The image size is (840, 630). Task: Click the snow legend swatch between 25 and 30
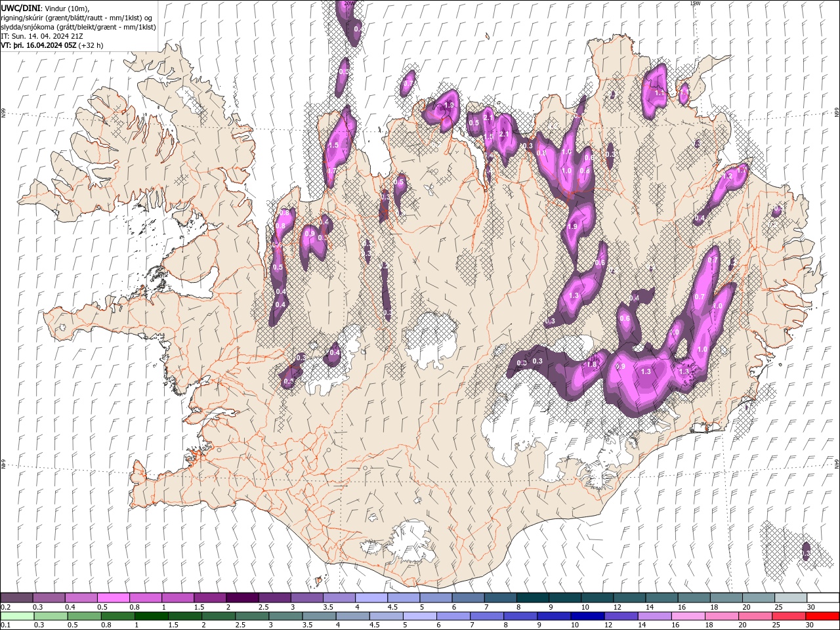click(x=791, y=598)
